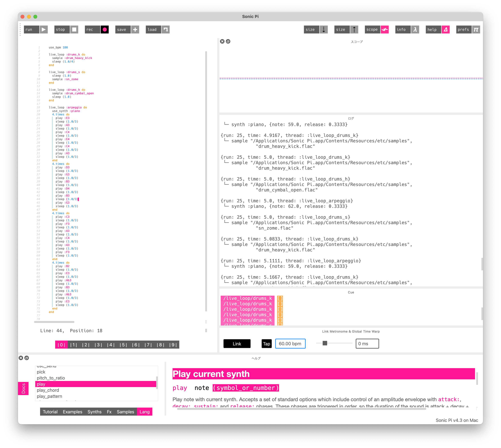Toggle the Link metronome button

coord(237,344)
